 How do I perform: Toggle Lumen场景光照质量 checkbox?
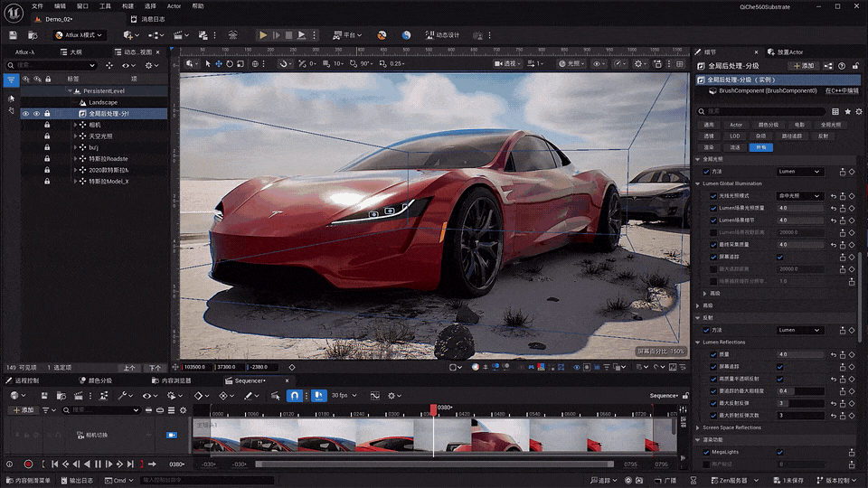click(x=713, y=208)
